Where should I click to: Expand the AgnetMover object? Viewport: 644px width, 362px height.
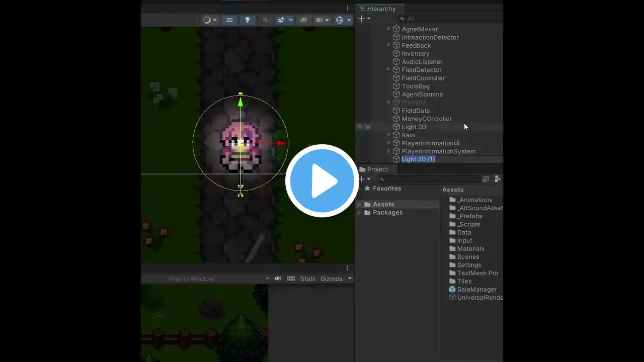tap(389, 29)
